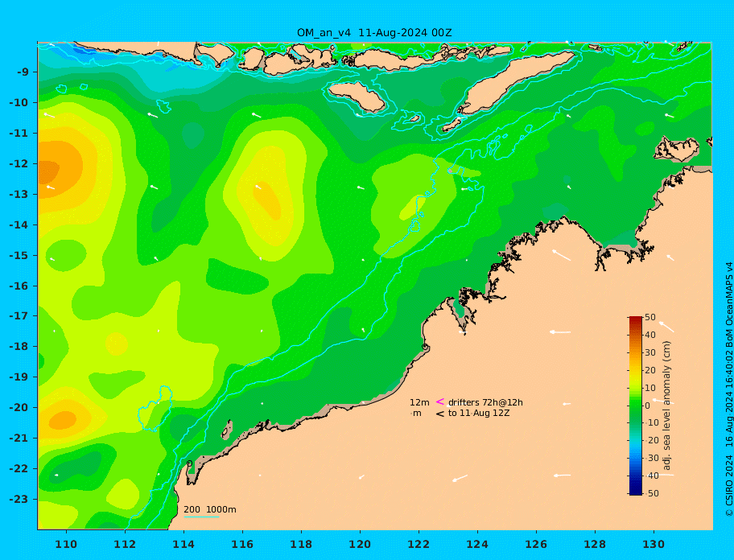This screenshot has width=734, height=560.
Task: Click the dark blue bottom of color bar
Action: coord(635,491)
